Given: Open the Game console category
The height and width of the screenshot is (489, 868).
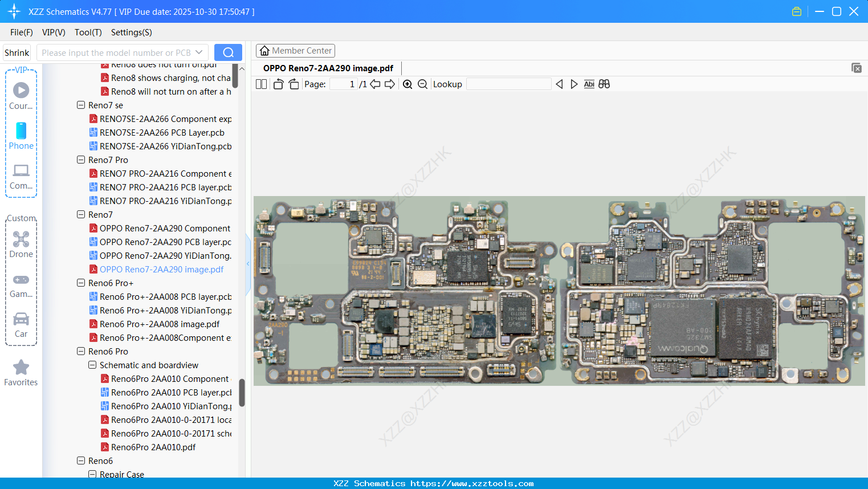Looking at the screenshot, I should point(21,285).
